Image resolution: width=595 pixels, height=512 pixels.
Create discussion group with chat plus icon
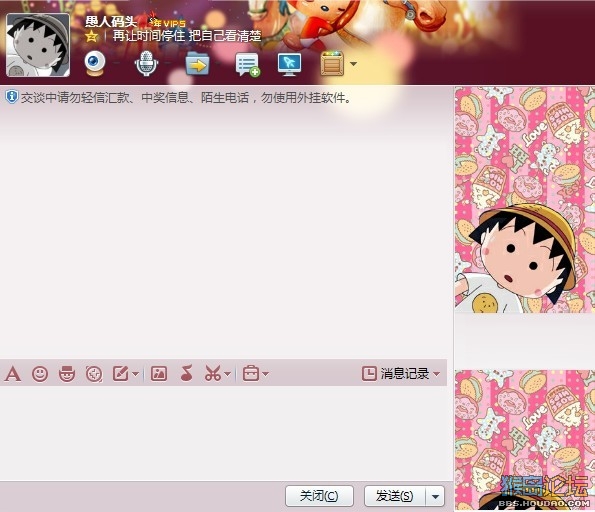[247, 65]
